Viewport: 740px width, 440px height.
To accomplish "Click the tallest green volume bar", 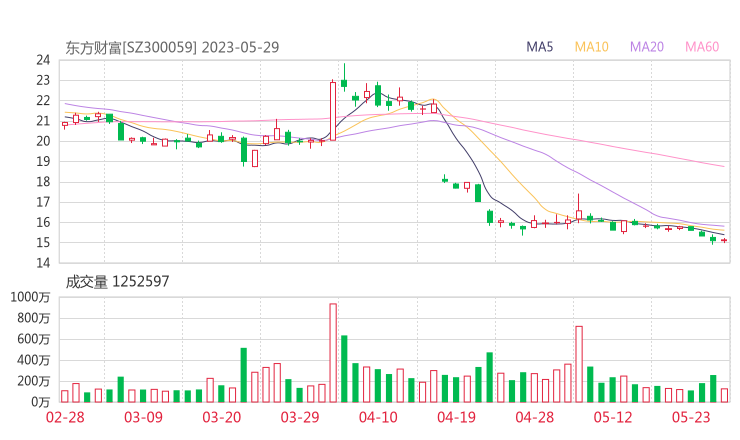I will click(344, 369).
